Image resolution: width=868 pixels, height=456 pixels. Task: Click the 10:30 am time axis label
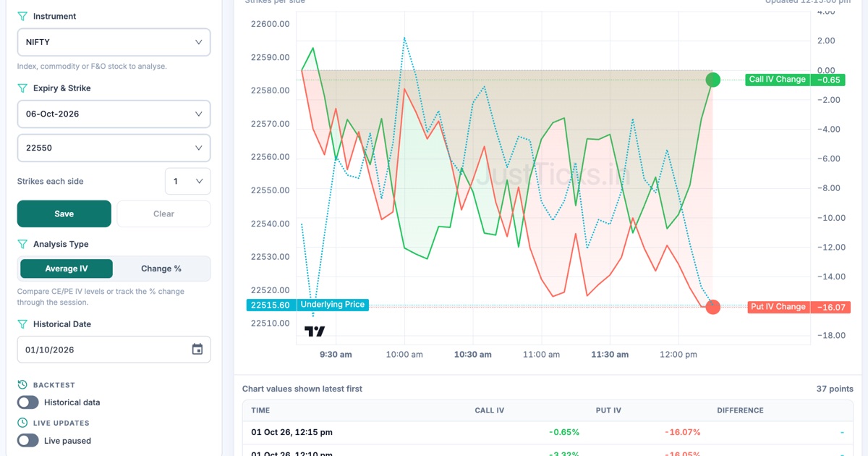(472, 355)
